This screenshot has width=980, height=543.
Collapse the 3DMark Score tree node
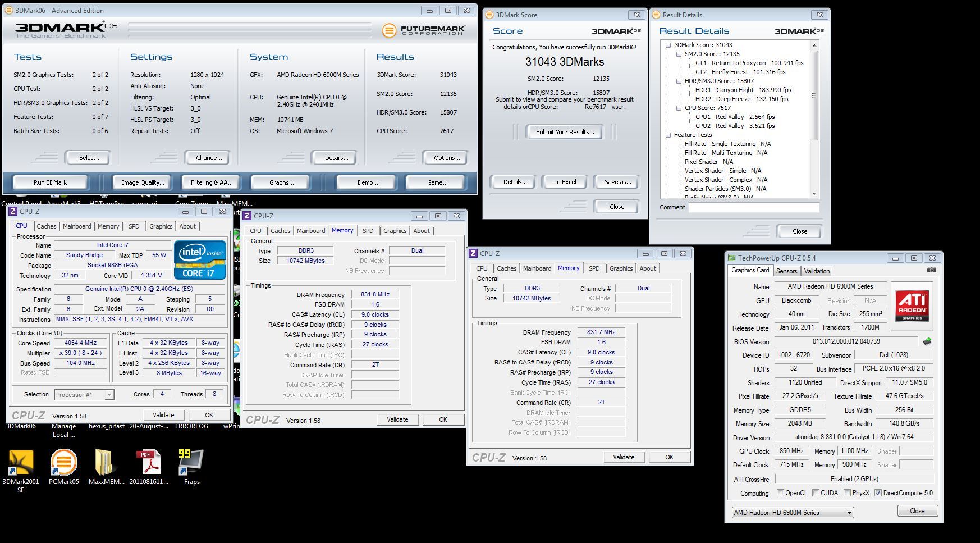668,45
